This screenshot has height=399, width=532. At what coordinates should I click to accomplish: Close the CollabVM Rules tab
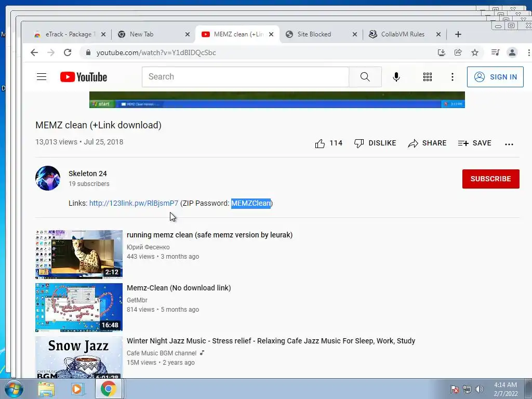coord(438,34)
